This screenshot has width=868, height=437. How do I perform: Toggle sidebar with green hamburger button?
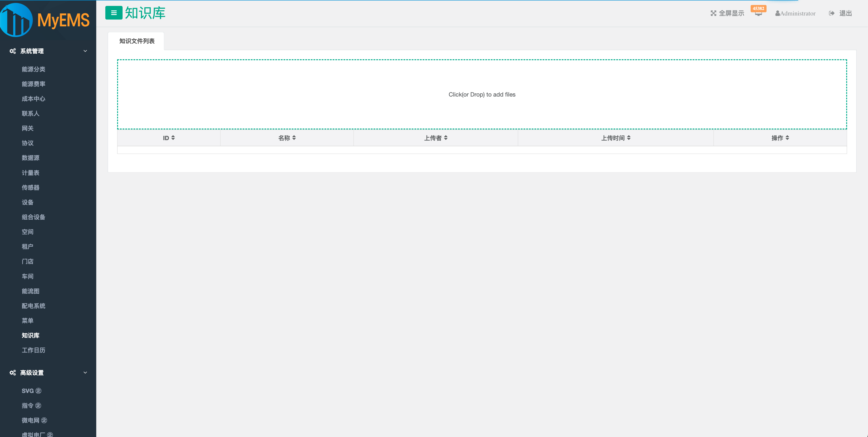[113, 13]
